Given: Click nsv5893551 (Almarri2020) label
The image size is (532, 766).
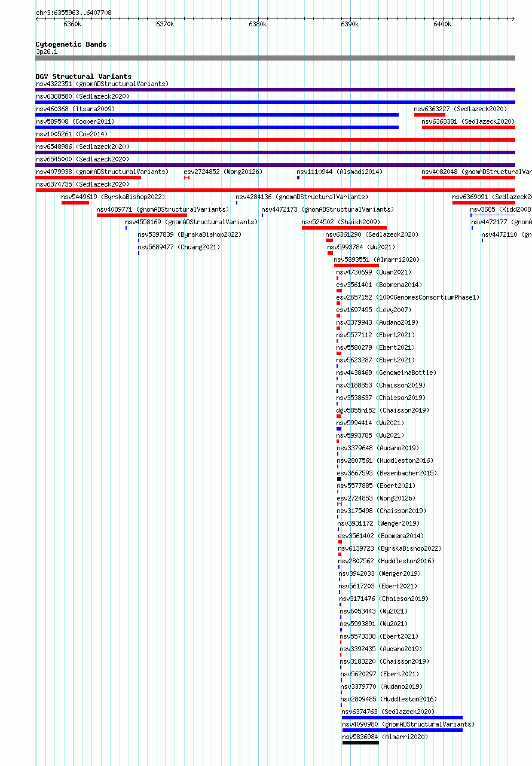Looking at the screenshot, I should pyautogui.click(x=377, y=260).
